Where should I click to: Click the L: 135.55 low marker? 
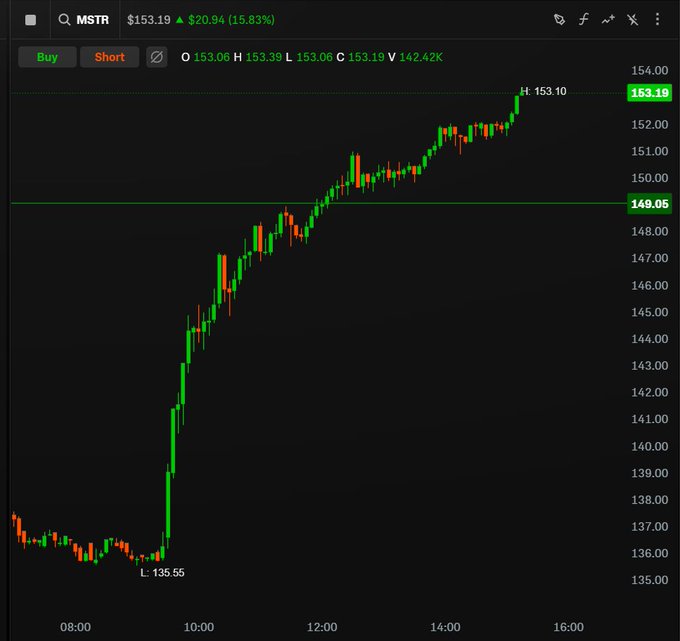tap(162, 572)
